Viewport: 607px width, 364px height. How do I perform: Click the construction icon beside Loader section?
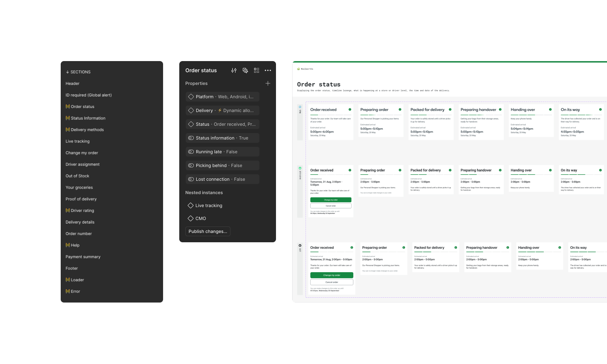click(68, 280)
